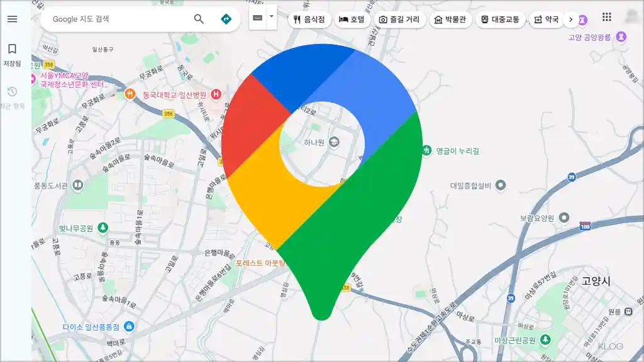Image resolution: width=644 pixels, height=362 pixels.
Task: Filter by 박물관 museums
Action: tap(450, 19)
